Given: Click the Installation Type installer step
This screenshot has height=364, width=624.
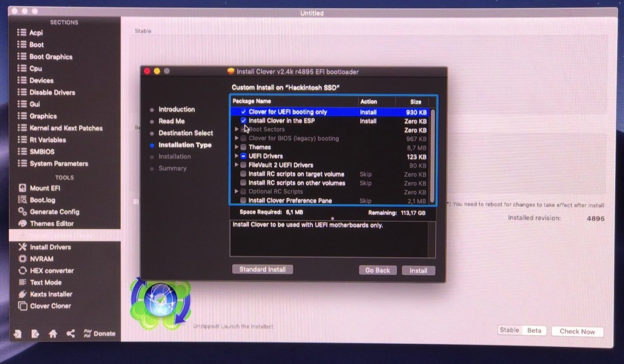Looking at the screenshot, I should [185, 145].
